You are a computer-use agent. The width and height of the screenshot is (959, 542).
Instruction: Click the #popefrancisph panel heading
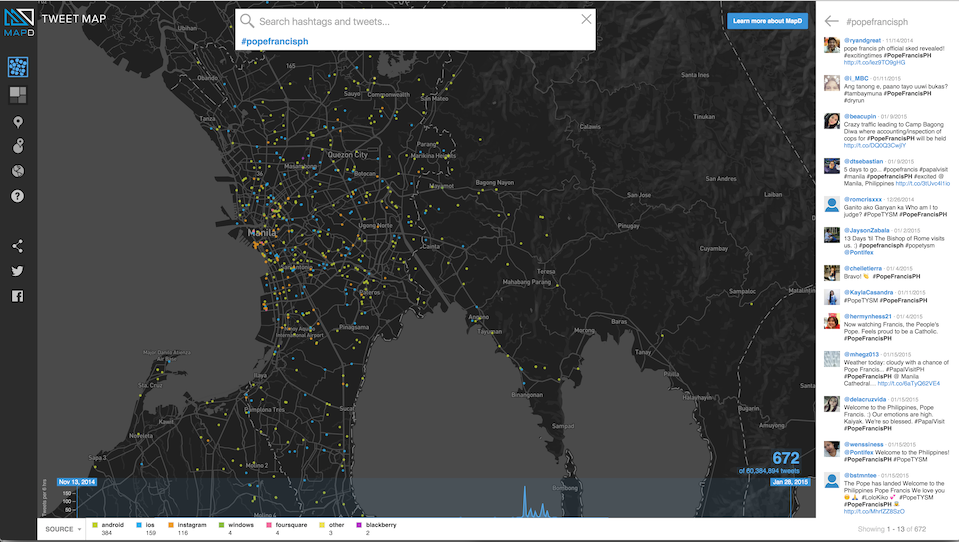click(x=877, y=22)
